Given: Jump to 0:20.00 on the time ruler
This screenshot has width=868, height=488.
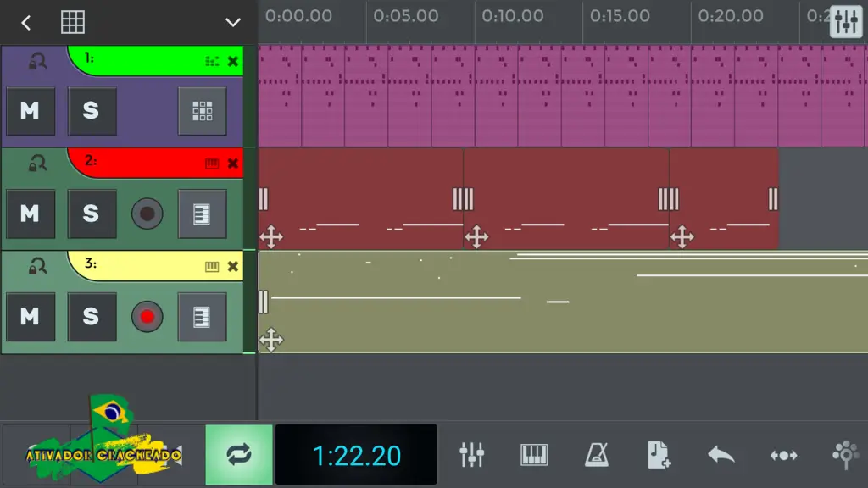Looking at the screenshot, I should pos(731,15).
